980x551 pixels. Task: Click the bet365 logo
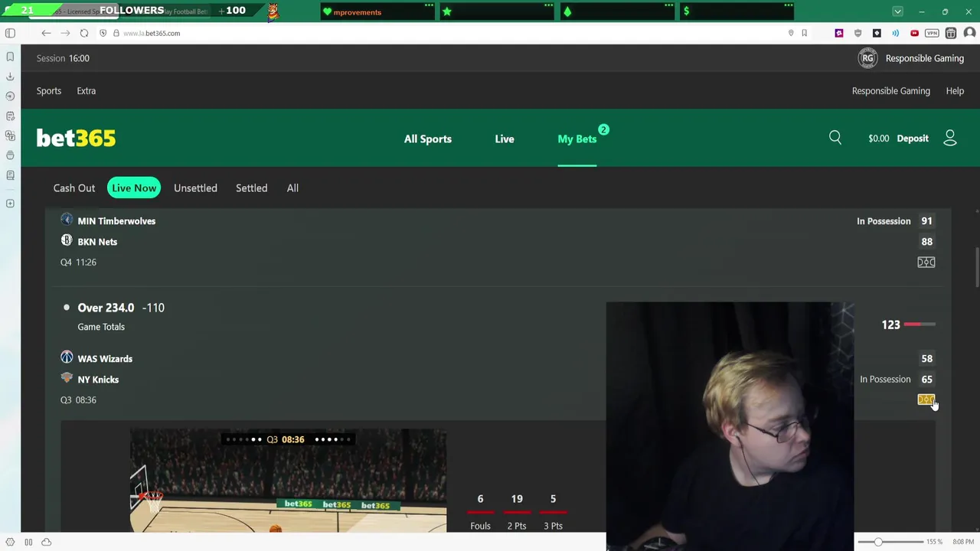pyautogui.click(x=76, y=139)
